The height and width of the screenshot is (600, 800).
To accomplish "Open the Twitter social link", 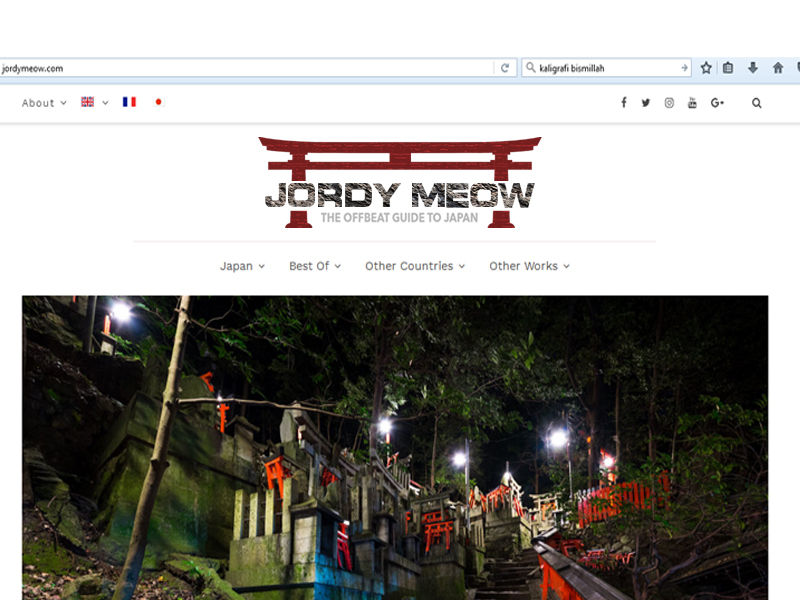I will (x=646, y=103).
